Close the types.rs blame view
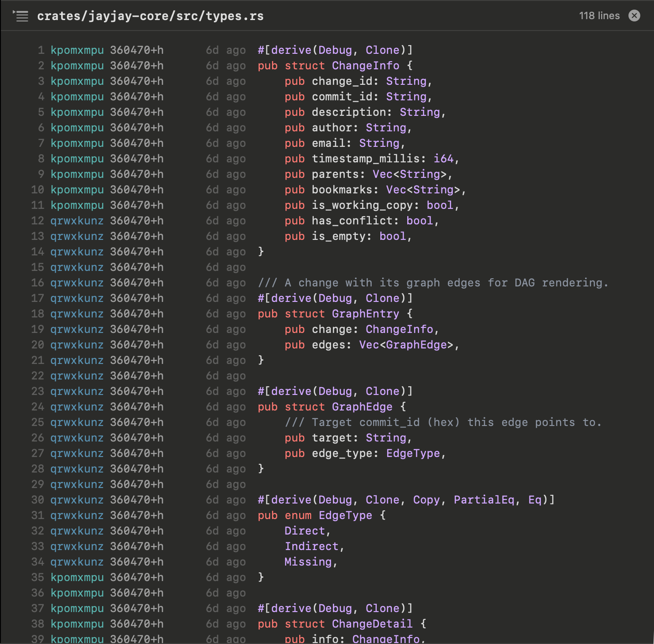Viewport: 654px width, 644px height. point(634,16)
